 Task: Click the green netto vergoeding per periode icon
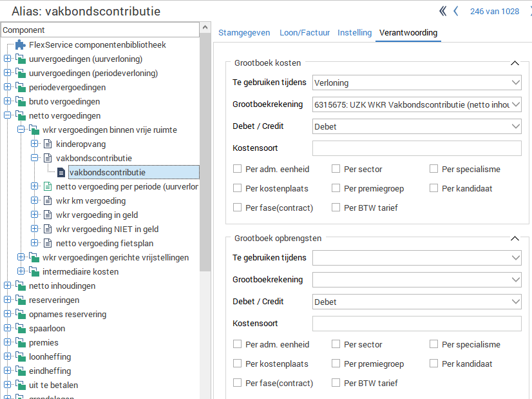(48, 186)
